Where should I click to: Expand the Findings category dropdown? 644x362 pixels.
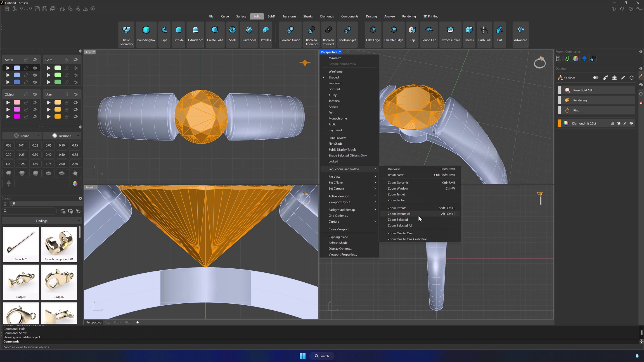click(x=42, y=221)
